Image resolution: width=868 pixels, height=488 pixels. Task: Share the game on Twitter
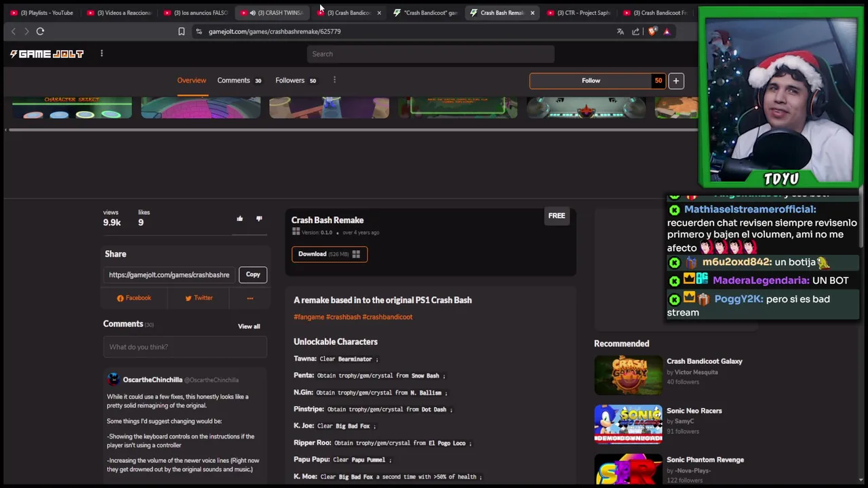pyautogui.click(x=199, y=298)
